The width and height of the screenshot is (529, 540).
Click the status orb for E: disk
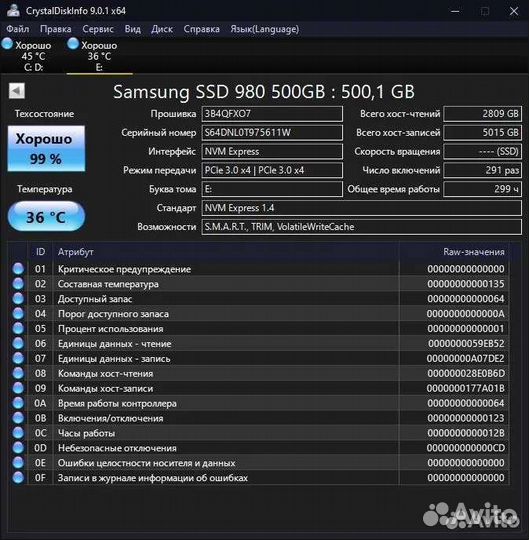73,44
